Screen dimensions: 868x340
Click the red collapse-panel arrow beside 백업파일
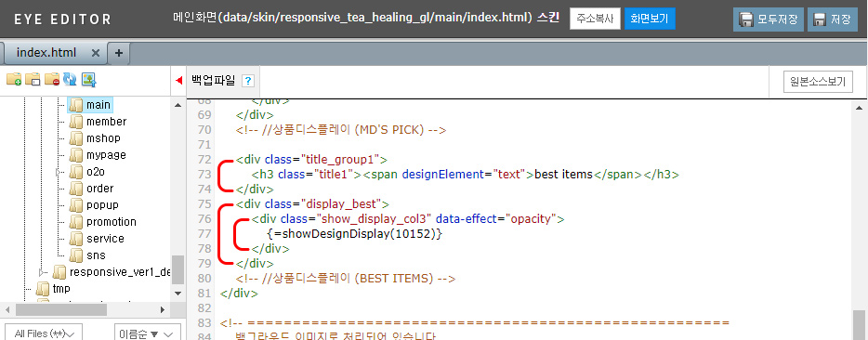coord(178,81)
